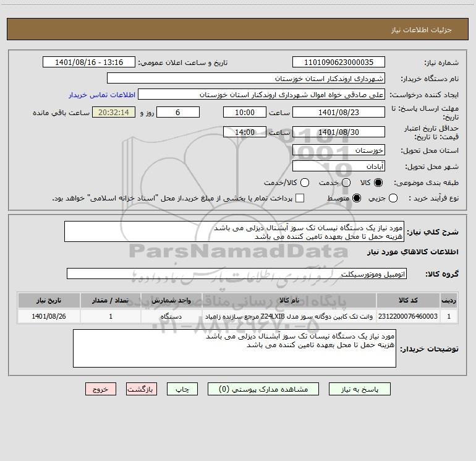Click the جزئیات اطلاعات نیاز header title
476x461 pixels.
(x=421, y=30)
